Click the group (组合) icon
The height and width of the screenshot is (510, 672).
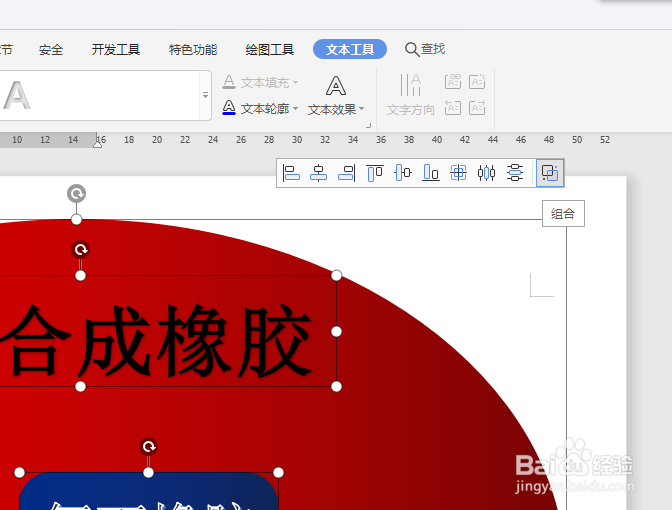click(550, 173)
